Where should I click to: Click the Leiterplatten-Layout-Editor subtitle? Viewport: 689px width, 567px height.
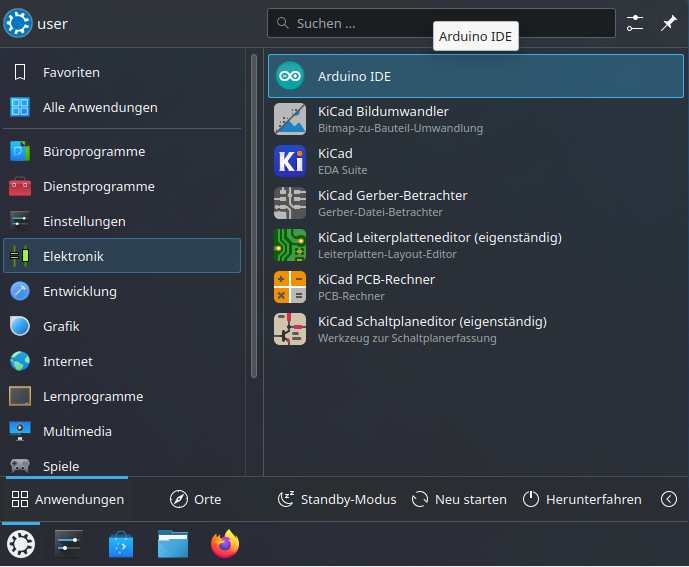click(x=387, y=254)
